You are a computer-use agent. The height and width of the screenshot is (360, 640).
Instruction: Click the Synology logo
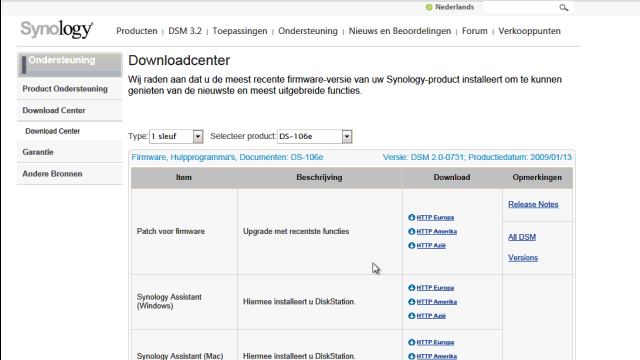click(57, 29)
